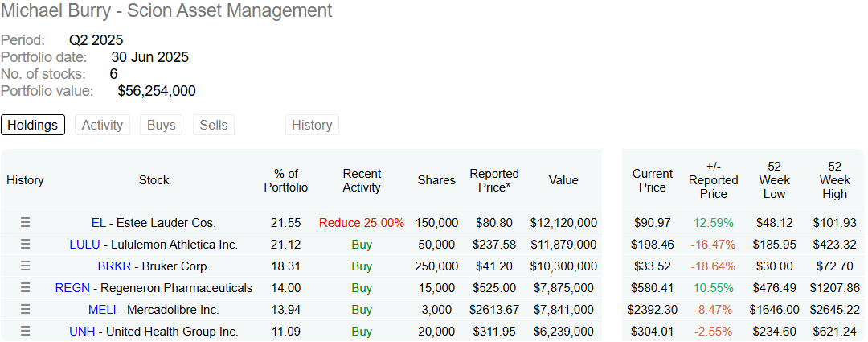Click the $12,120,000 value cell
The image size is (868, 342).
pos(563,223)
